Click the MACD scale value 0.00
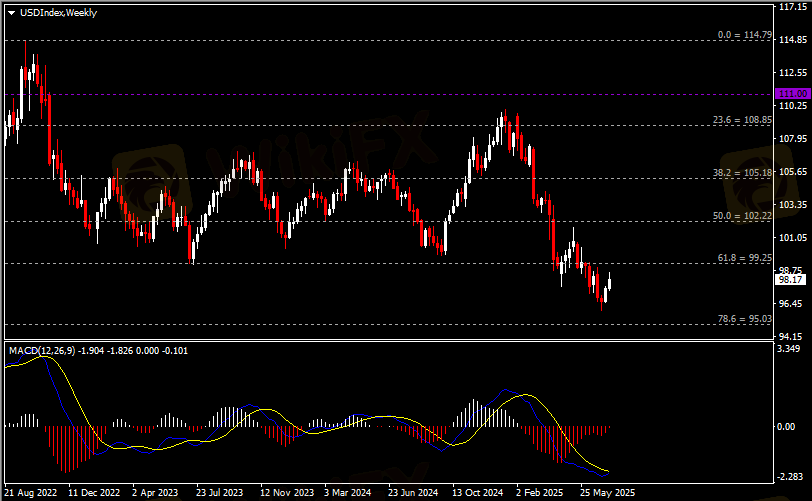Image resolution: width=812 pixels, height=501 pixels. 786,426
